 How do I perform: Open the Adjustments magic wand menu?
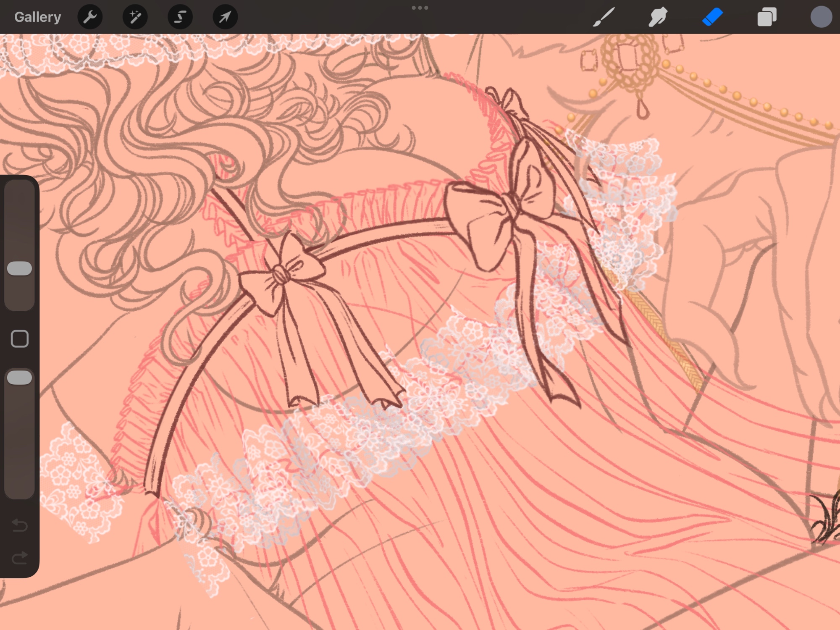[x=135, y=17]
